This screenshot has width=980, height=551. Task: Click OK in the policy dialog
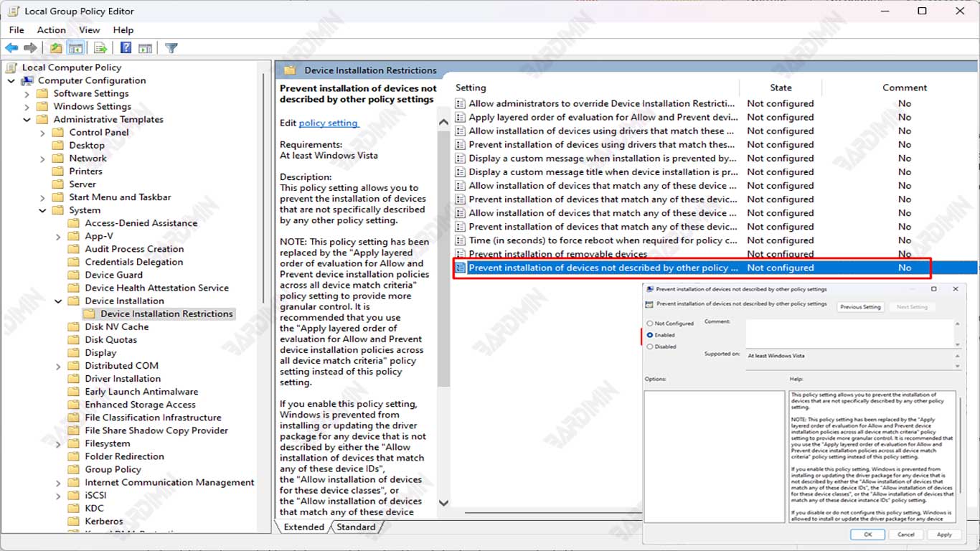point(868,534)
